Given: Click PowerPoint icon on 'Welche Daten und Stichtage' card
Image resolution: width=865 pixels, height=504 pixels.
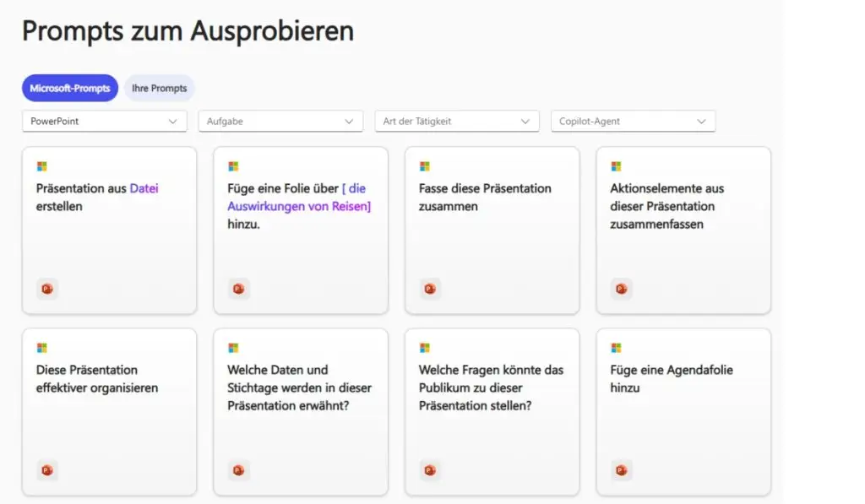Looking at the screenshot, I should 238,470.
